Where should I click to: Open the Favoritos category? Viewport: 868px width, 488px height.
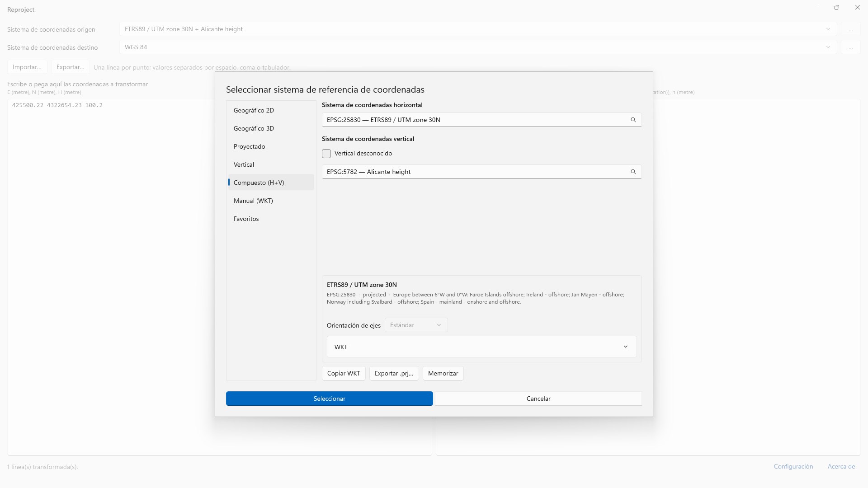point(271,219)
